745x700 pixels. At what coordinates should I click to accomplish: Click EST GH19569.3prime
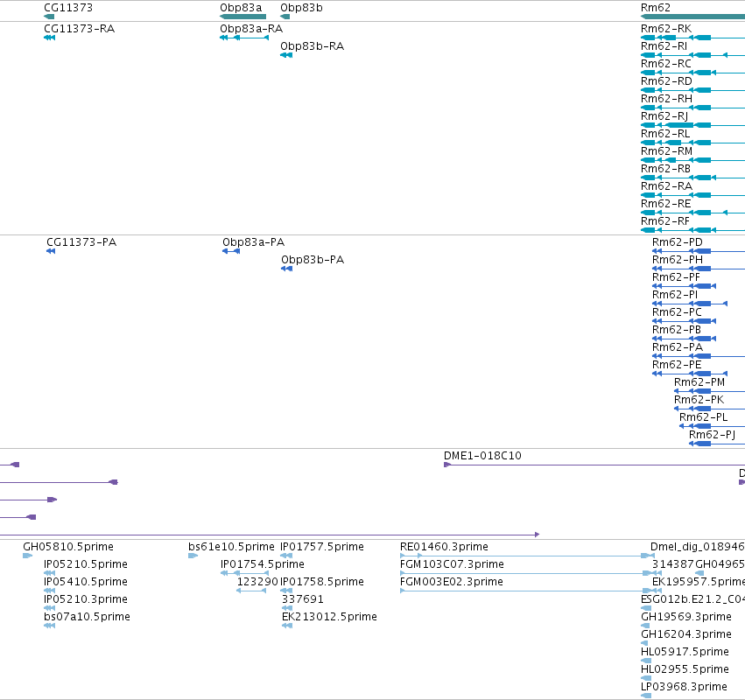coord(686,618)
